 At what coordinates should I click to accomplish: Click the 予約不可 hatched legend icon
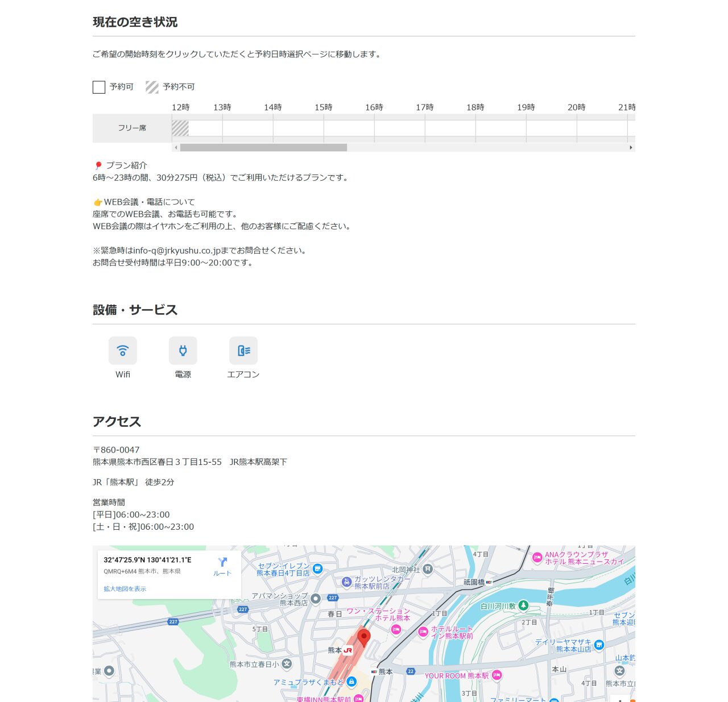tap(152, 87)
